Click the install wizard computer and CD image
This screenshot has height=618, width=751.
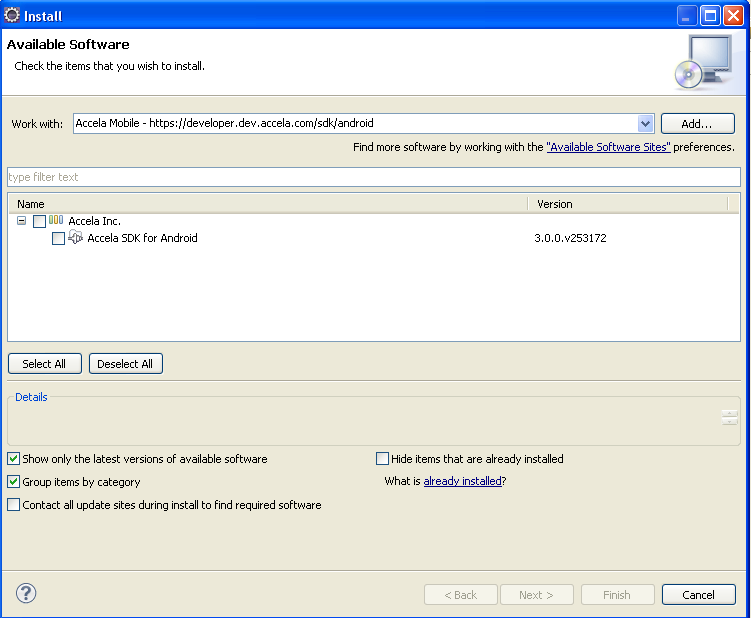pyautogui.click(x=704, y=62)
